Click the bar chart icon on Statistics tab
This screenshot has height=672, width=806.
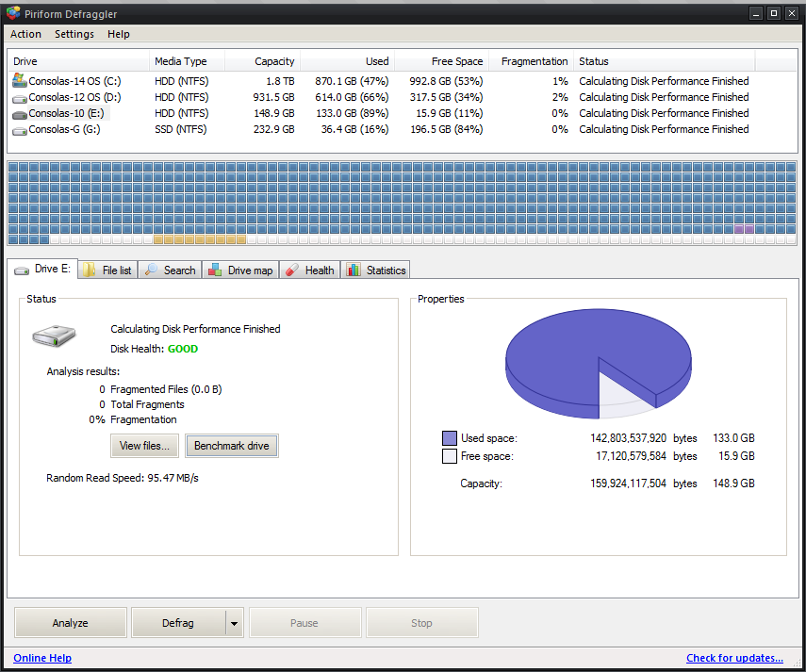coord(354,270)
